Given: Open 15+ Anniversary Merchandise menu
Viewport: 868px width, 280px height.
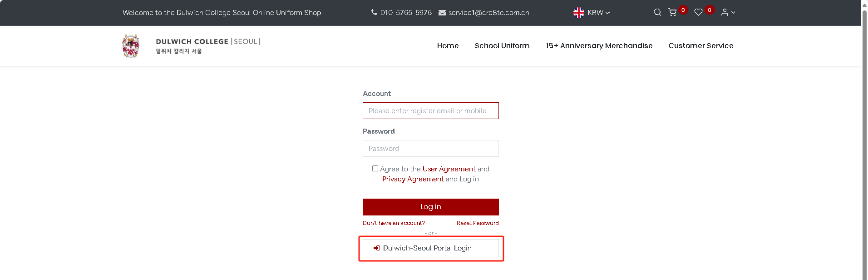Looking at the screenshot, I should pos(599,45).
